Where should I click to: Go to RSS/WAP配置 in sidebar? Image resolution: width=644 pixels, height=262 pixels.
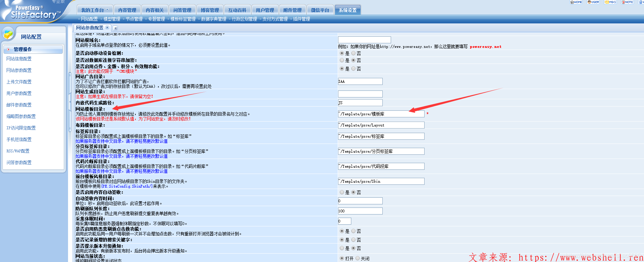click(18, 151)
